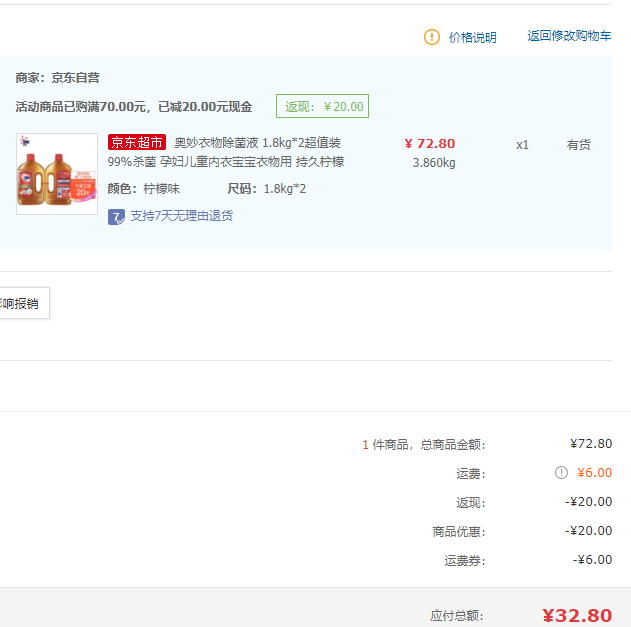Click the 颜色: 柠檬味 attribute
The image size is (631, 627).
[143, 188]
